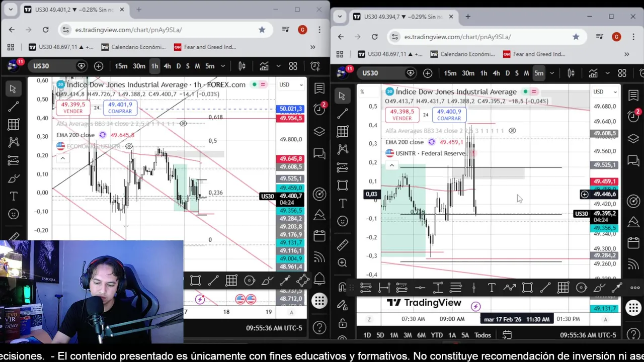644x362 pixels.
Task: Select YTD date range in right window
Action: (437, 335)
